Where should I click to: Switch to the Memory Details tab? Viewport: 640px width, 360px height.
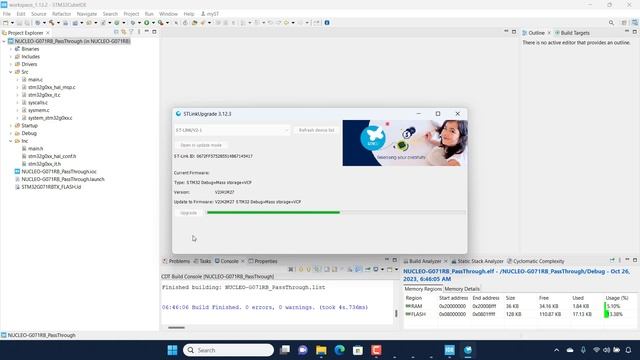click(462, 289)
